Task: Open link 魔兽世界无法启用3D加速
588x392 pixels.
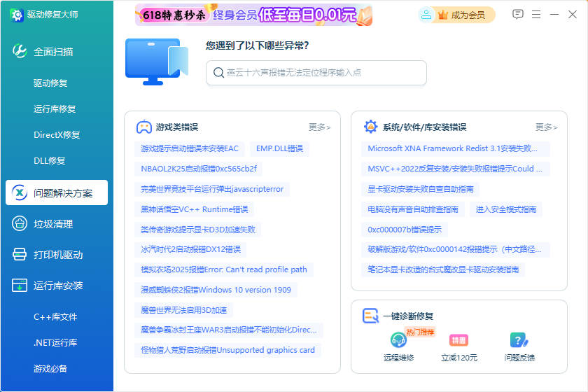Action: pos(183,310)
